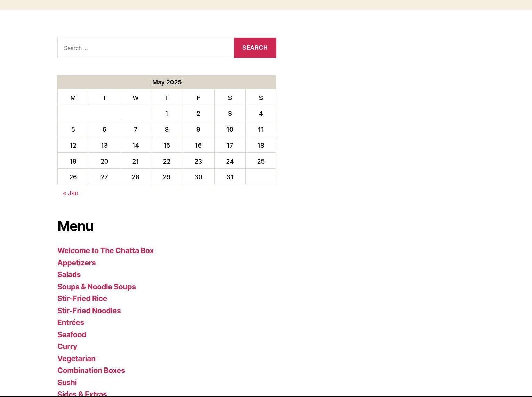
Task: Click the search text input field
Action: coord(144,48)
